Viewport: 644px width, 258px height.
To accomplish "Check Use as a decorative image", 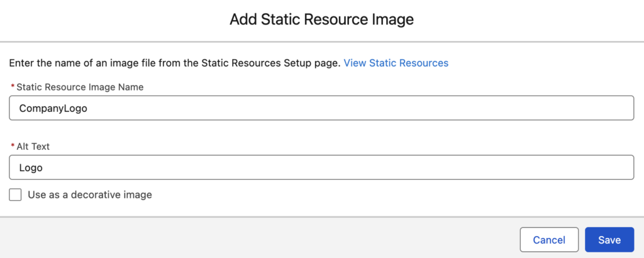I will pyautogui.click(x=15, y=194).
